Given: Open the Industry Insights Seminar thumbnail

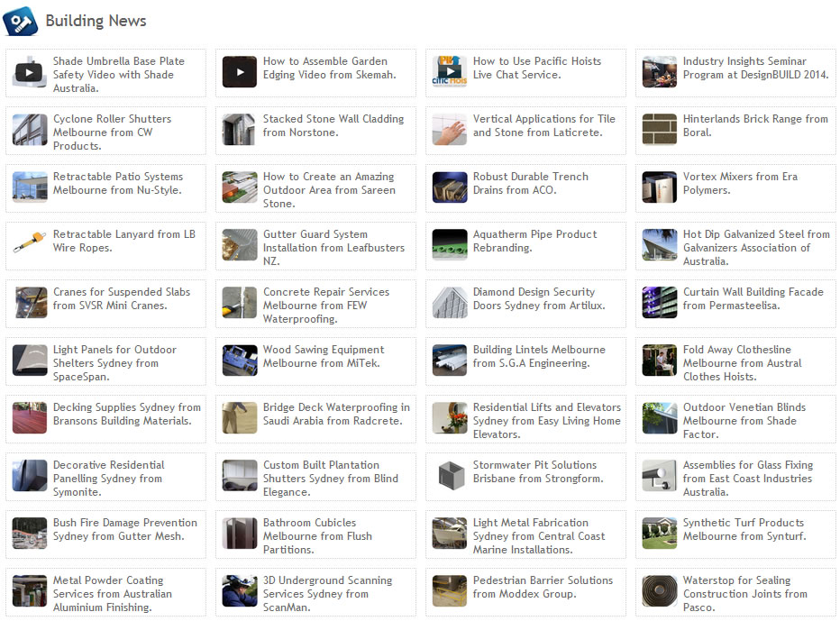Looking at the screenshot, I should coord(660,72).
